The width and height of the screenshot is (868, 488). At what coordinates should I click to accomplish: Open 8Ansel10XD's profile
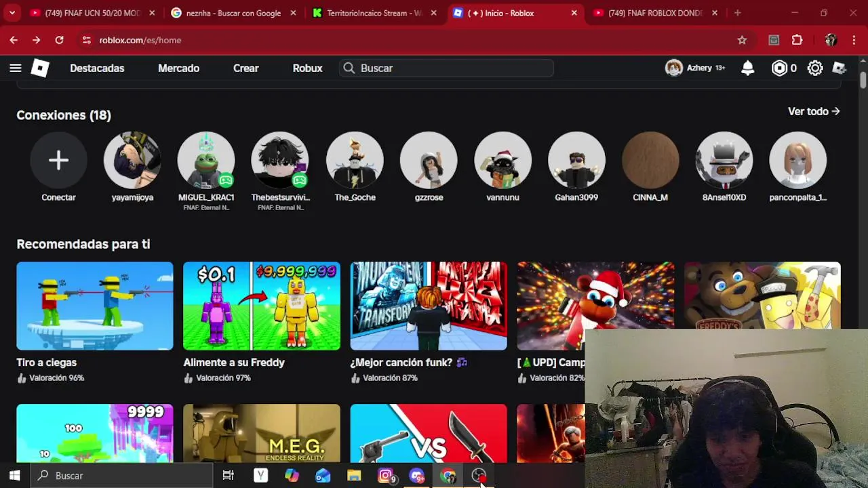pyautogui.click(x=724, y=160)
